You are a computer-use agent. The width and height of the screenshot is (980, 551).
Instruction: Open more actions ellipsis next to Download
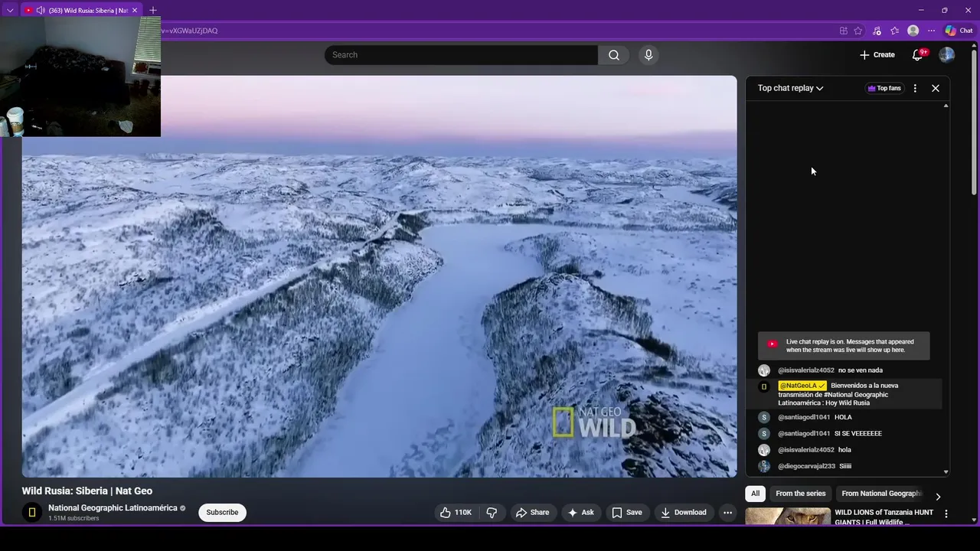[728, 513]
